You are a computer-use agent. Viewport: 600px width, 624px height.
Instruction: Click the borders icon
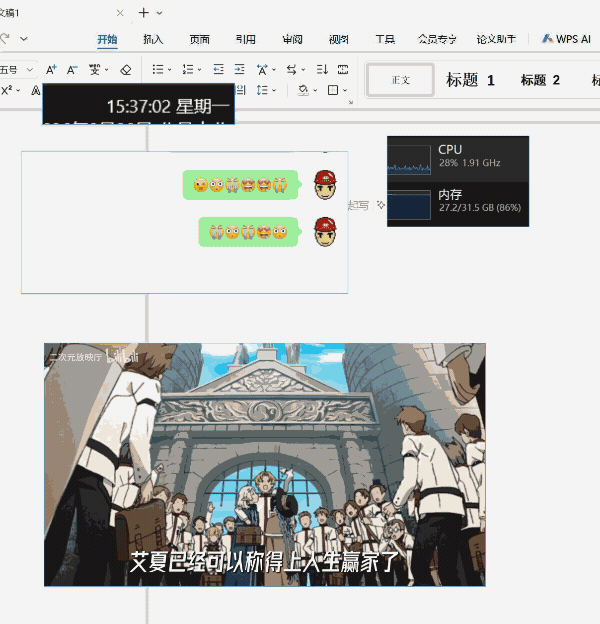pyautogui.click(x=333, y=90)
